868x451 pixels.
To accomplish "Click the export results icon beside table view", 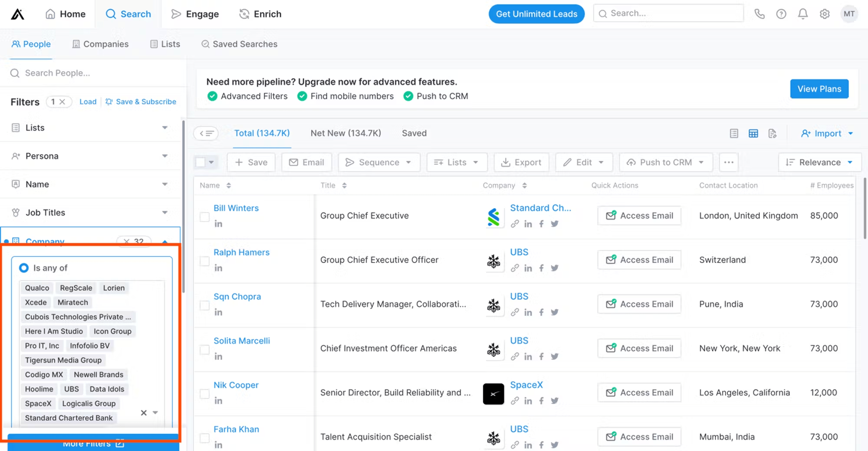I will [x=773, y=133].
